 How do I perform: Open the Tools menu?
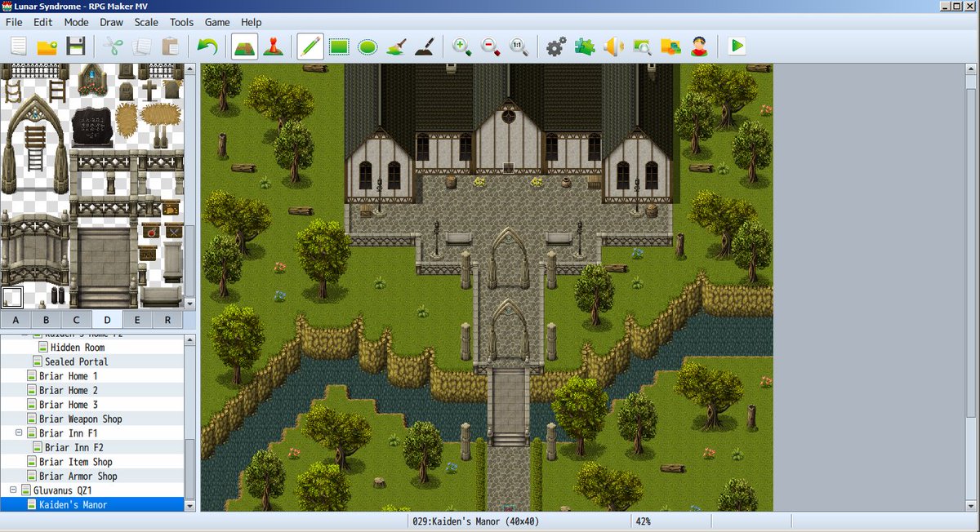181,22
